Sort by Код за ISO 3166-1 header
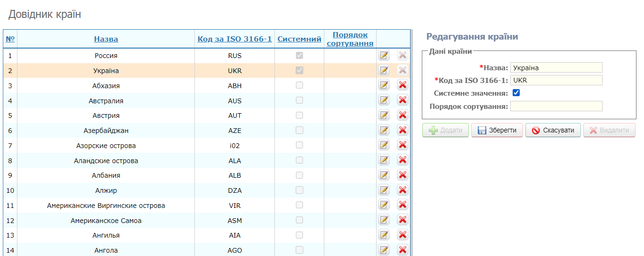The height and width of the screenshot is (256, 644). (234, 39)
